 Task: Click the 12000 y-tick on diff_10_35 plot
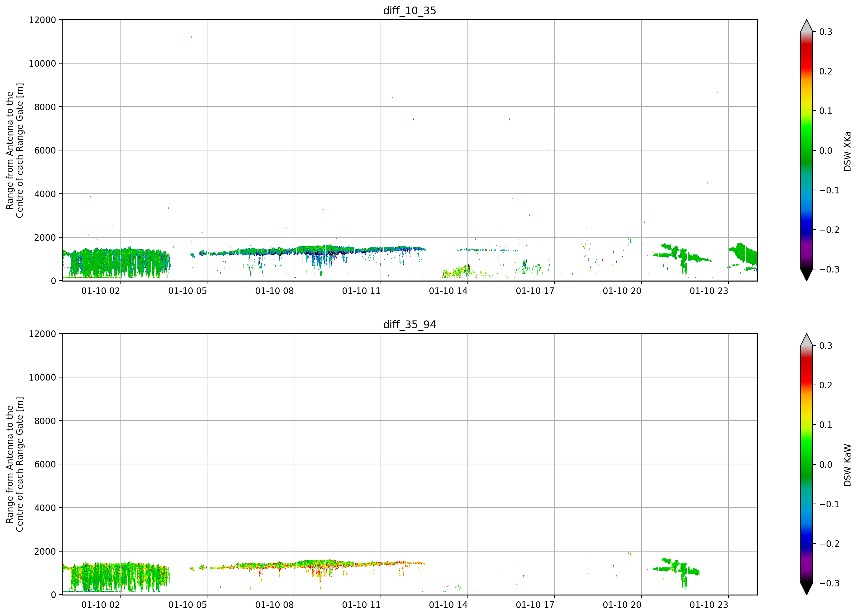(42, 20)
